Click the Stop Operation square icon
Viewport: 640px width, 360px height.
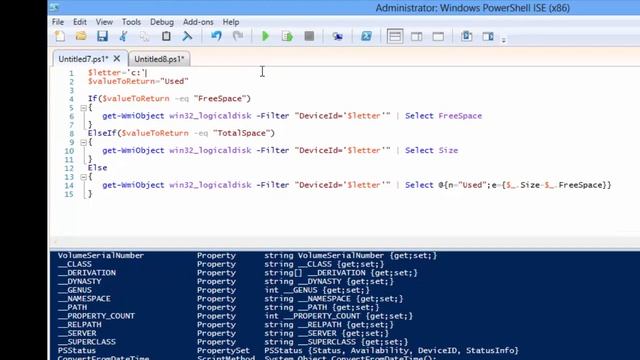tap(309, 36)
